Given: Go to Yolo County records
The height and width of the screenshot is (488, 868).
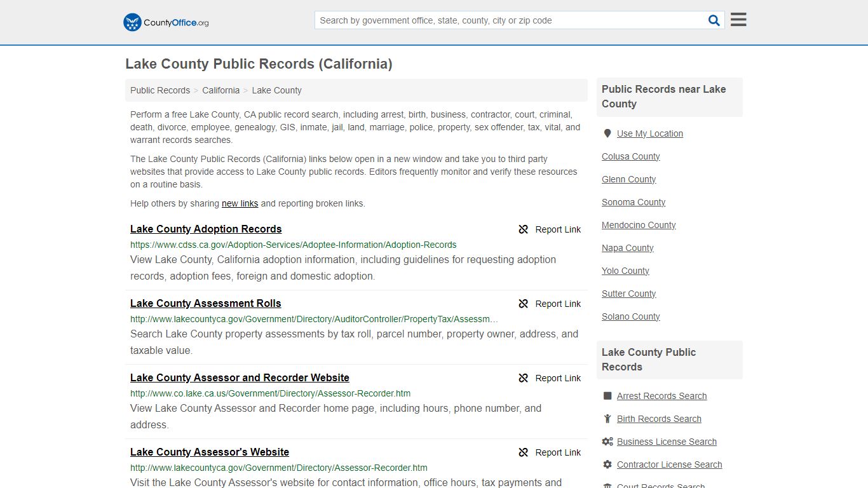Looking at the screenshot, I should [625, 271].
